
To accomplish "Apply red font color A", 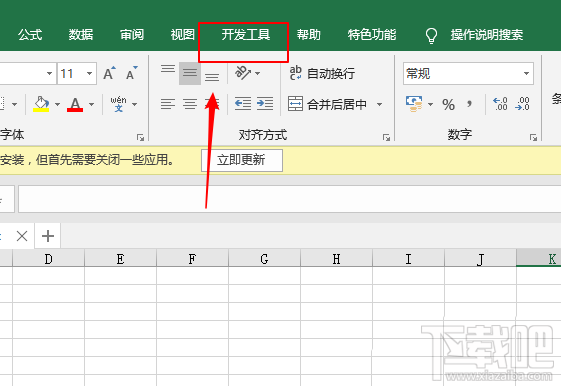I will [75, 104].
